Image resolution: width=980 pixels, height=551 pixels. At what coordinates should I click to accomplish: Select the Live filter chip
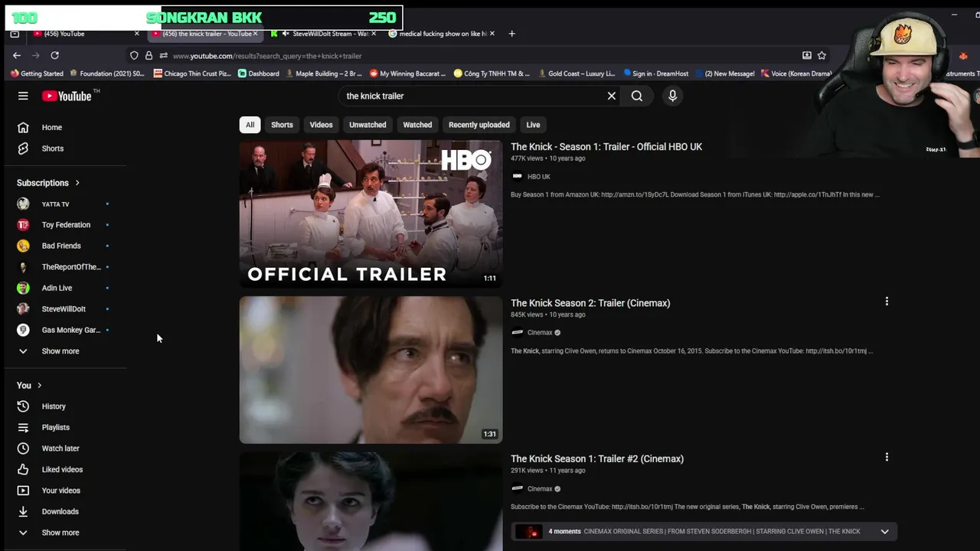pos(533,125)
